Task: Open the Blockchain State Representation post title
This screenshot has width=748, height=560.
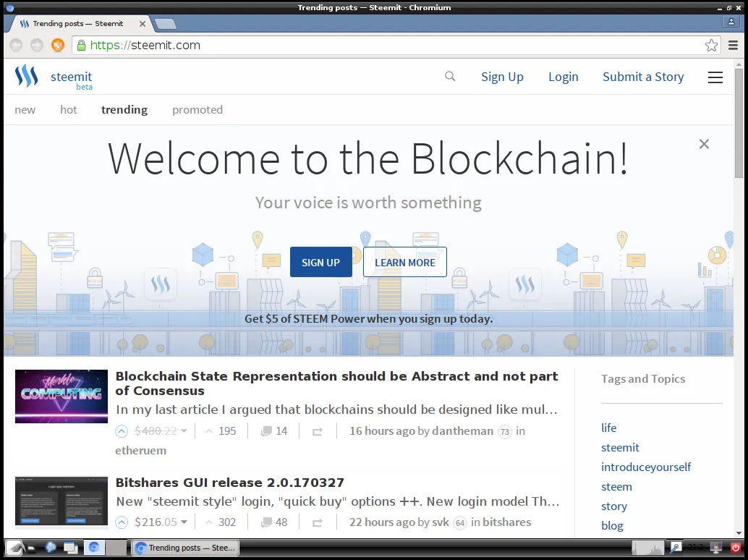Action: click(x=336, y=383)
